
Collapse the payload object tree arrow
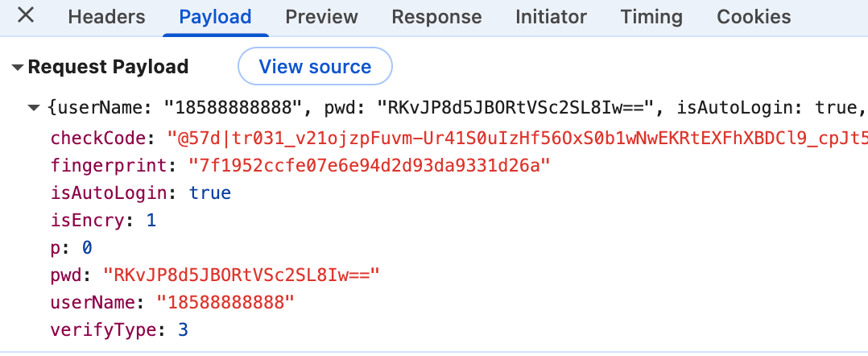click(34, 107)
